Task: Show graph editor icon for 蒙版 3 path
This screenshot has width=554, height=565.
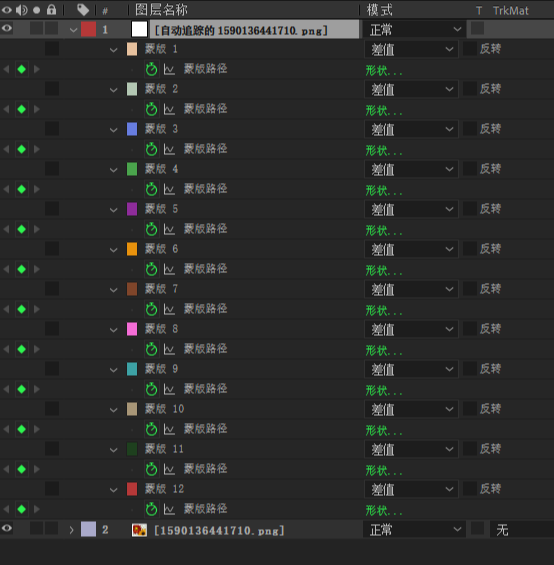Action: coord(169,149)
